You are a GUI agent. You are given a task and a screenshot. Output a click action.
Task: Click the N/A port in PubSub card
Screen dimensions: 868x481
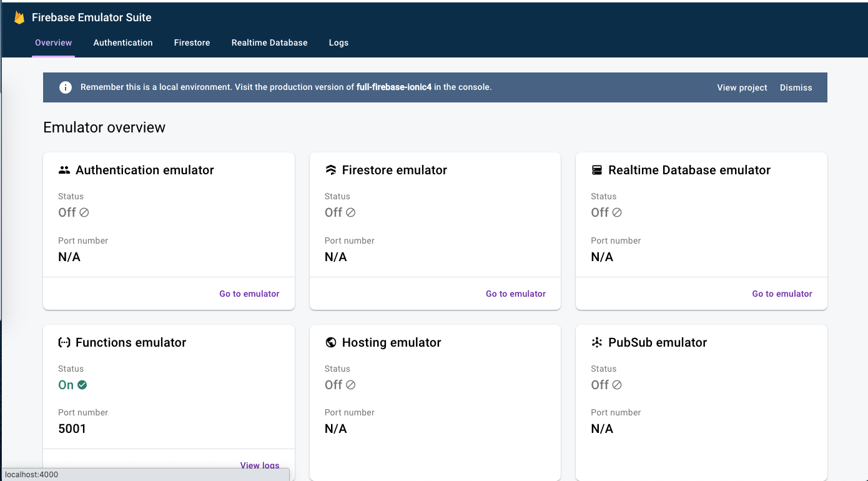[x=602, y=429]
